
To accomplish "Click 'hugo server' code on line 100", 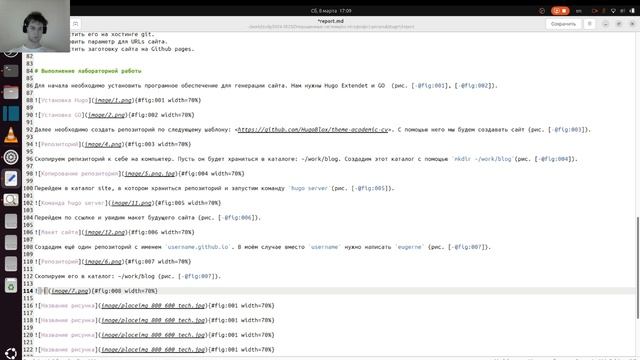I will coord(309,189).
